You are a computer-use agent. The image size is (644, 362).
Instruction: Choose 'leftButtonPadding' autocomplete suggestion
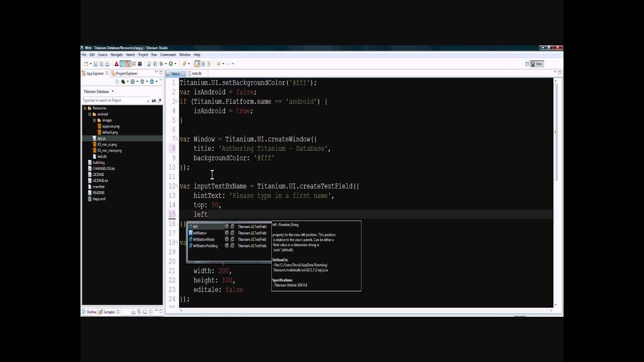pos(229,246)
